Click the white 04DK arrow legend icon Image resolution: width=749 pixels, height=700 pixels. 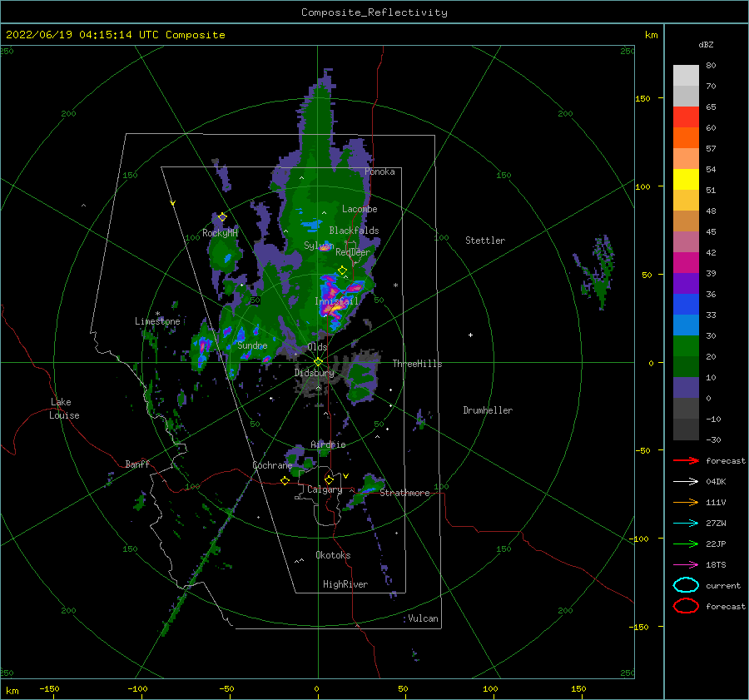coord(686,481)
